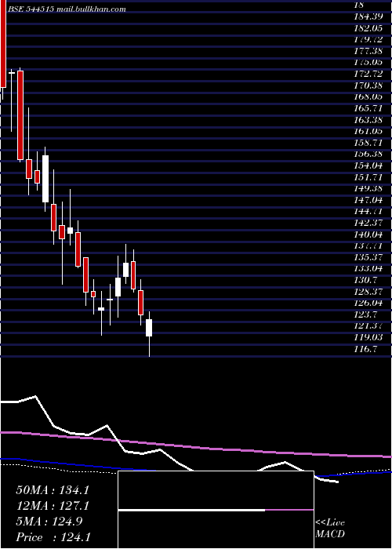Click the 168.05 price axis label
Viewport: 392px width, 549px height.
click(x=369, y=97)
